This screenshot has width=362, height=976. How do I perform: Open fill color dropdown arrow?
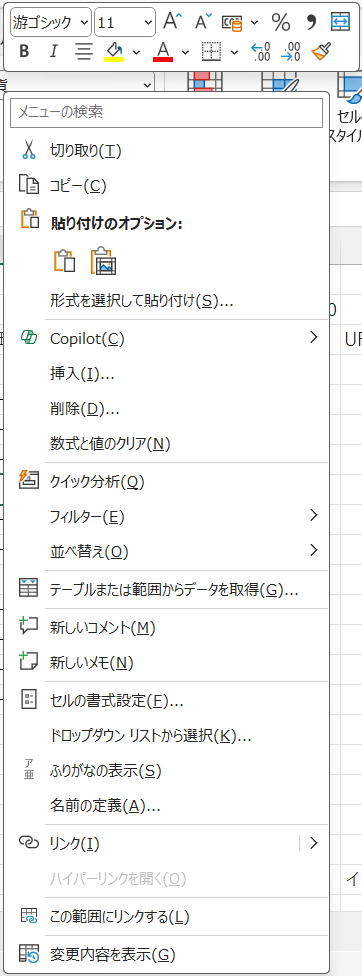(x=136, y=52)
